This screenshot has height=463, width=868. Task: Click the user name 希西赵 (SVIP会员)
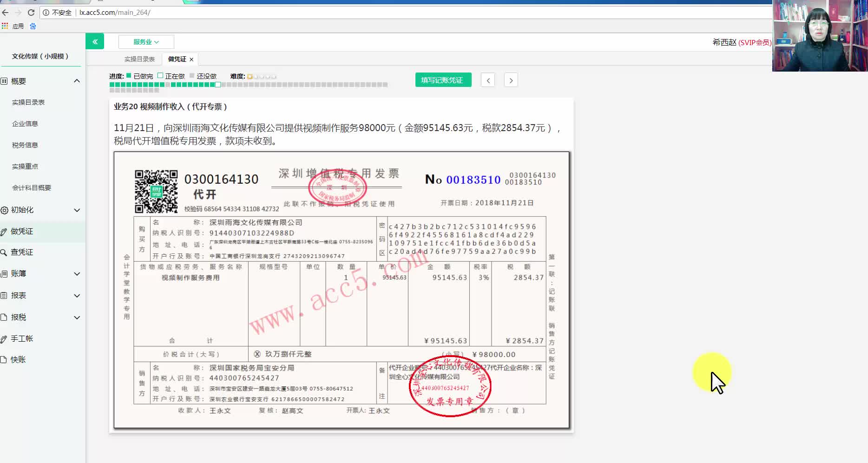[742, 42]
